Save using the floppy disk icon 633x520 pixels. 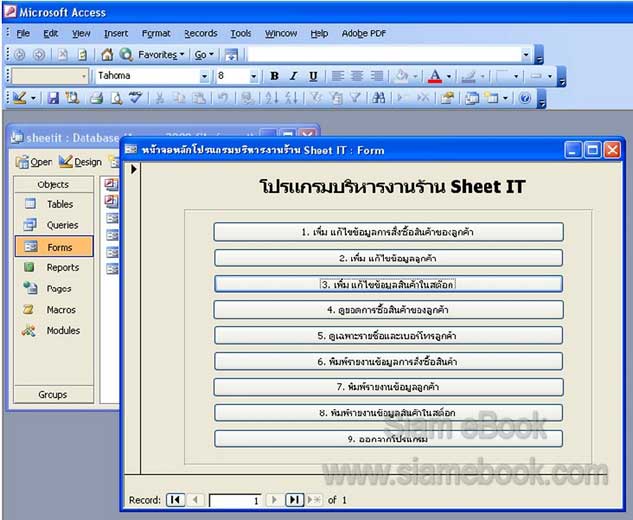coord(53,98)
